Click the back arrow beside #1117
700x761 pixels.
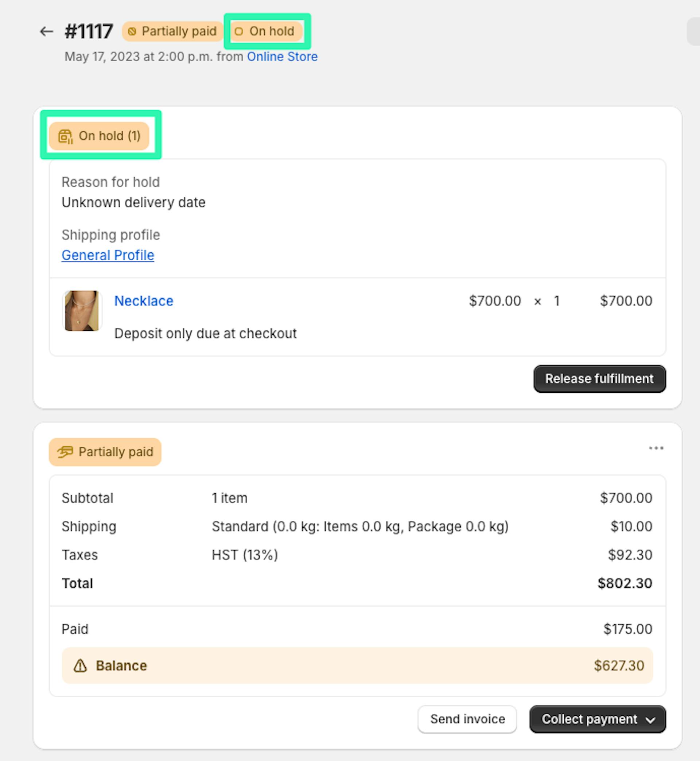click(x=46, y=31)
